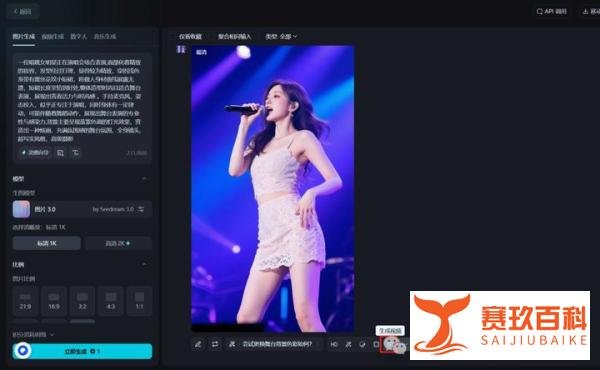Viewport: 600px width, 370px height.
Task: Click the swap arrows icon below the image
Action: point(215,344)
